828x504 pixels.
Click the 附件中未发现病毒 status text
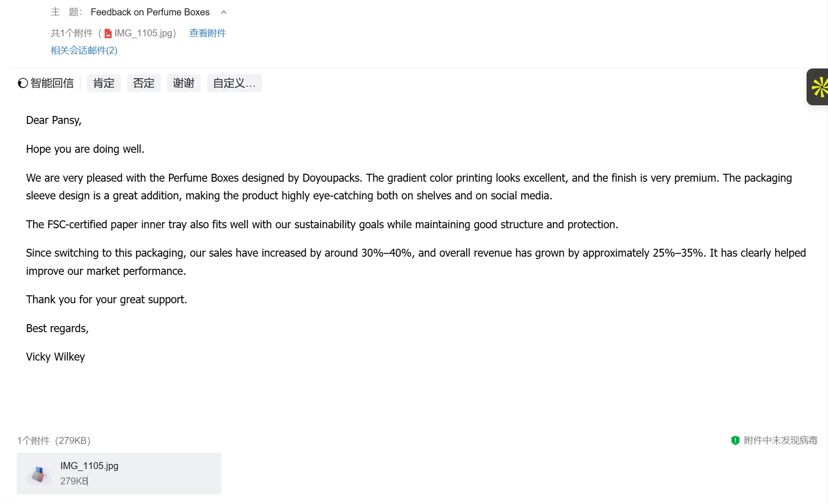pyautogui.click(x=780, y=440)
